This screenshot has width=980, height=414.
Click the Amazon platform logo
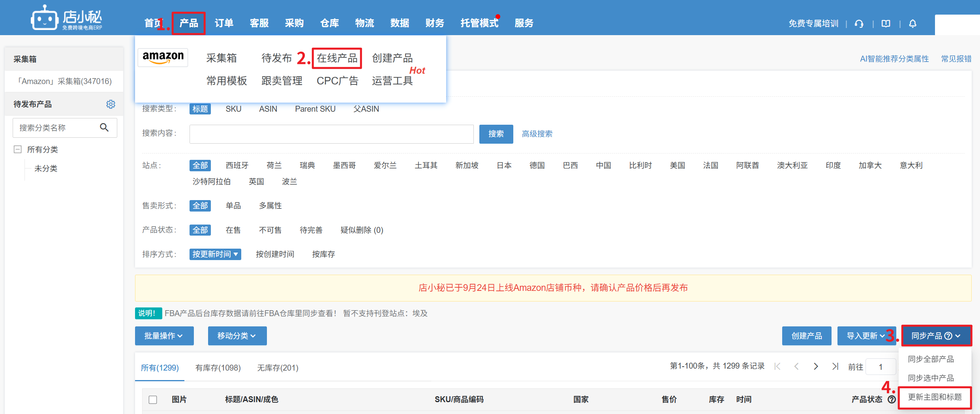point(163,58)
